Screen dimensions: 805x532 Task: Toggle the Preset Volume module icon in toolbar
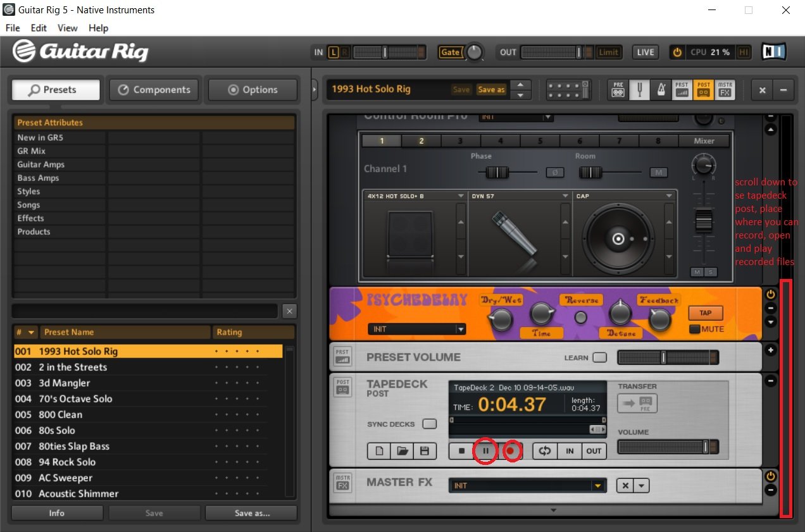[x=682, y=90]
